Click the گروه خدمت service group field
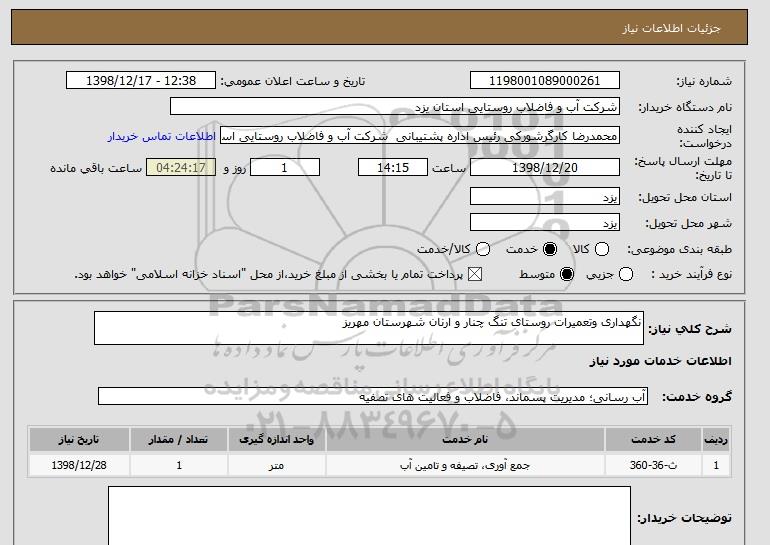Screen dimensions: 770x545 coord(373,396)
